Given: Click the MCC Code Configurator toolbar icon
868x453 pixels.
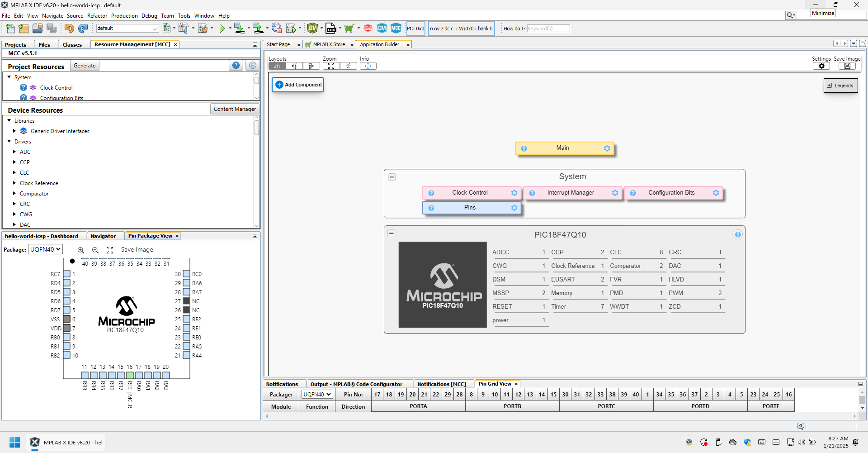Looking at the screenshot, I should point(396,29).
